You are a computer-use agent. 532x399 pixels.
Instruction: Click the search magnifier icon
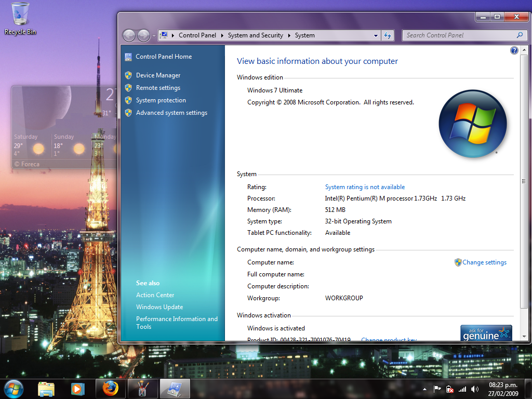(x=520, y=35)
